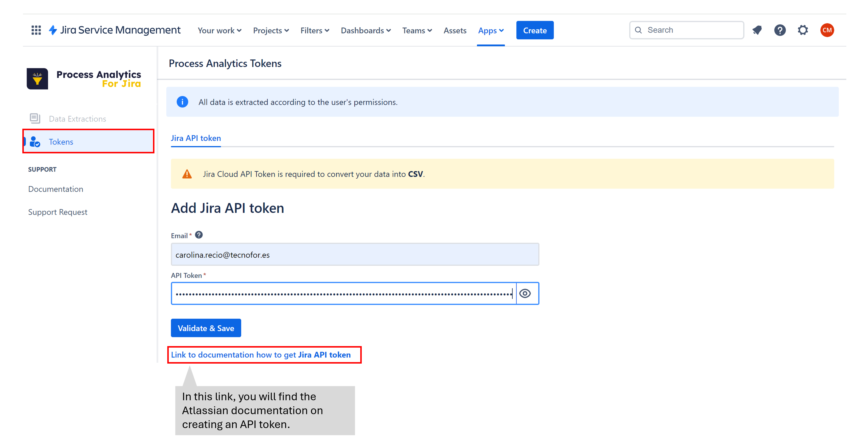Expand the Teams dropdown
The image size is (868, 443).
[x=417, y=31]
